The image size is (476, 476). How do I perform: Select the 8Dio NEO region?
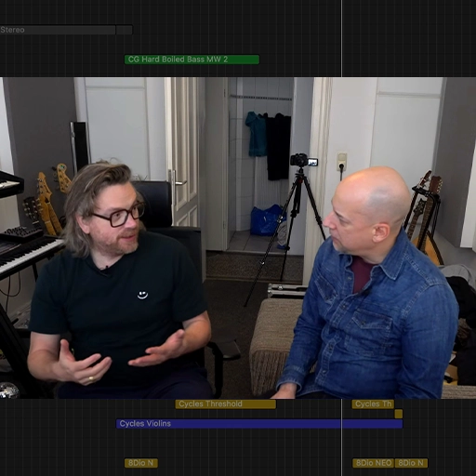pos(373,463)
